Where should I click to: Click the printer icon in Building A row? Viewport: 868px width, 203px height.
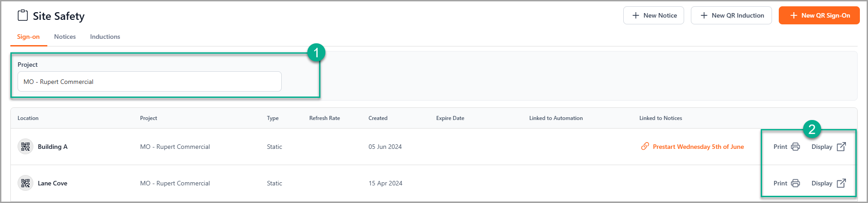coord(795,147)
